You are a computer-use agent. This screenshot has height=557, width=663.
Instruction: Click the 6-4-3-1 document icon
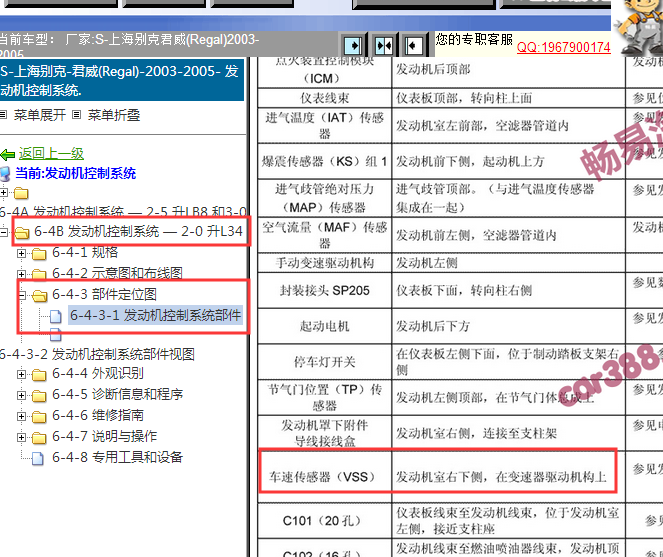point(55,316)
